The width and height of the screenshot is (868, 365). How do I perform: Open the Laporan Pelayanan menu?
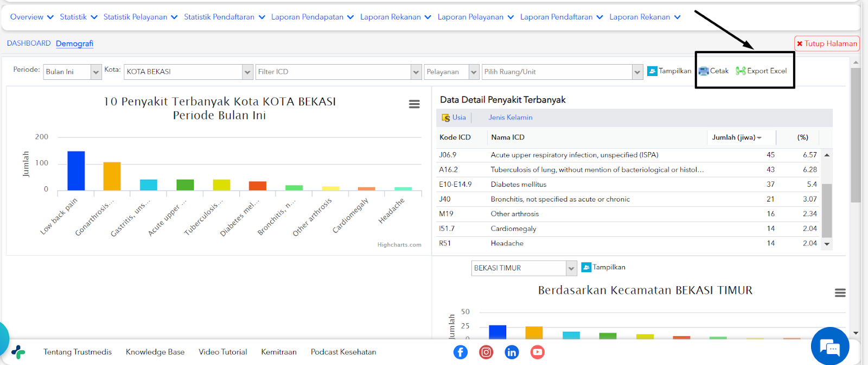tap(476, 17)
